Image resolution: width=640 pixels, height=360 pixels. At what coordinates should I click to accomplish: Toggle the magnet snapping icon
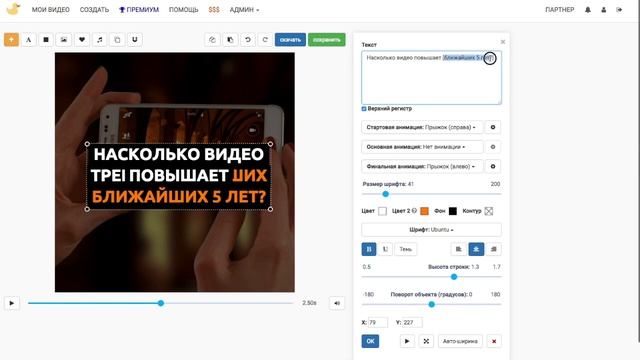pyautogui.click(x=135, y=40)
